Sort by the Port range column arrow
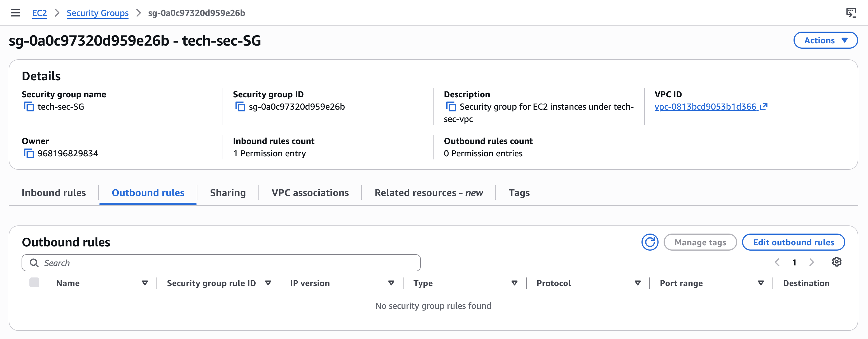The image size is (868, 339). pos(760,283)
